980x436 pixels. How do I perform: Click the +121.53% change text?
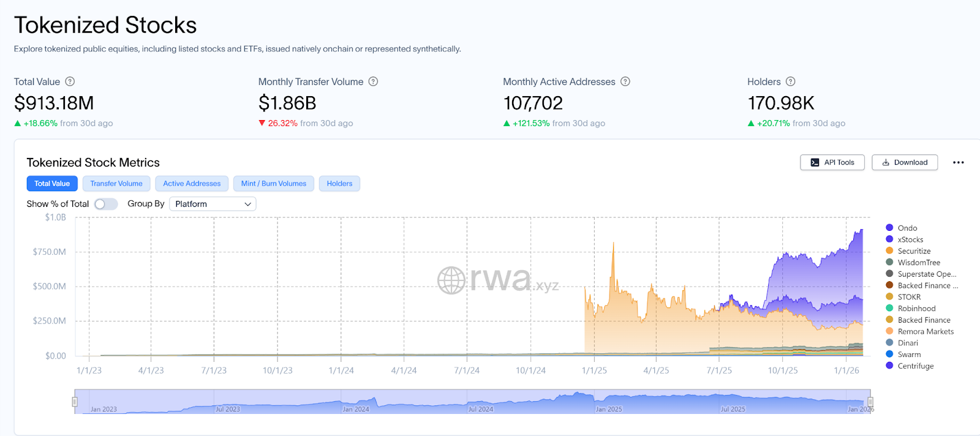(531, 123)
